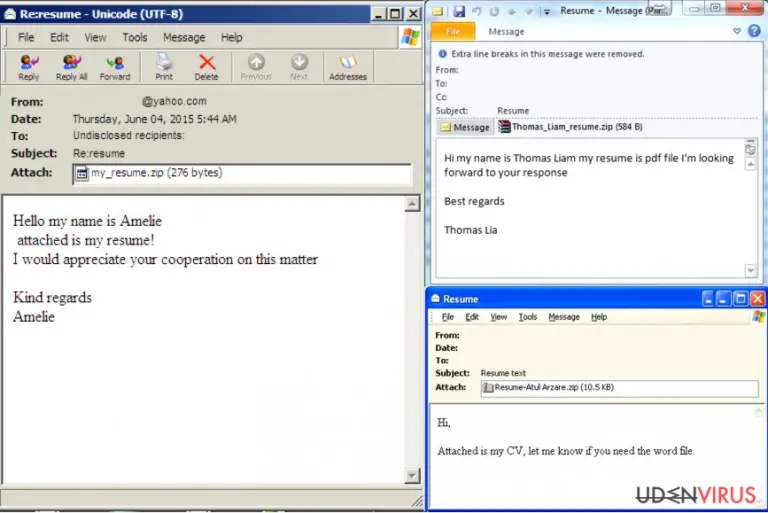Click 'Extra line breaks in this message were removed'
768x513 pixels.
[548, 54]
